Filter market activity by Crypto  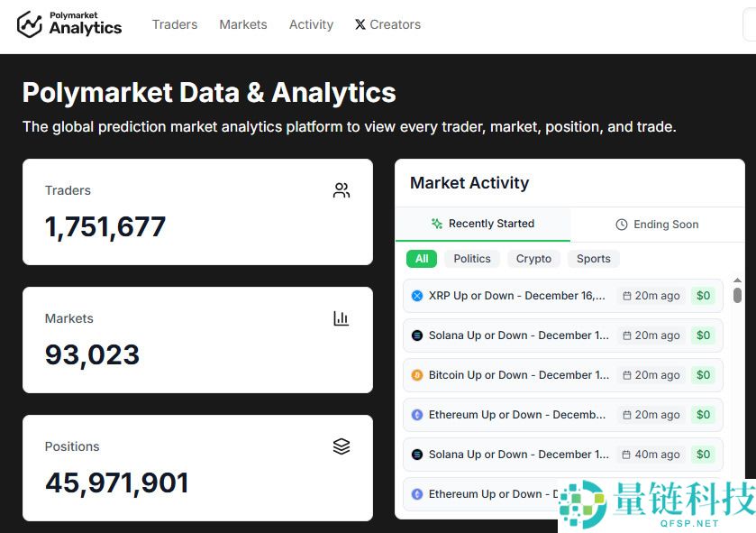533,259
